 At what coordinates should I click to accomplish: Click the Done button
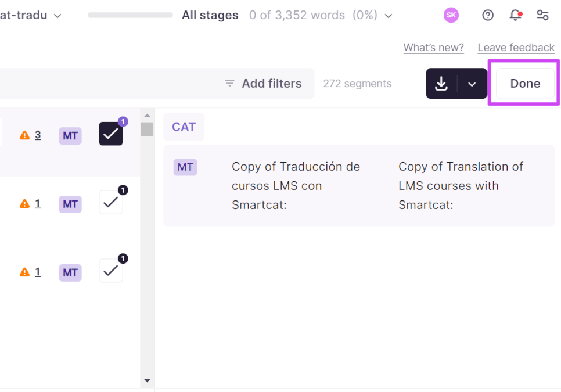525,83
